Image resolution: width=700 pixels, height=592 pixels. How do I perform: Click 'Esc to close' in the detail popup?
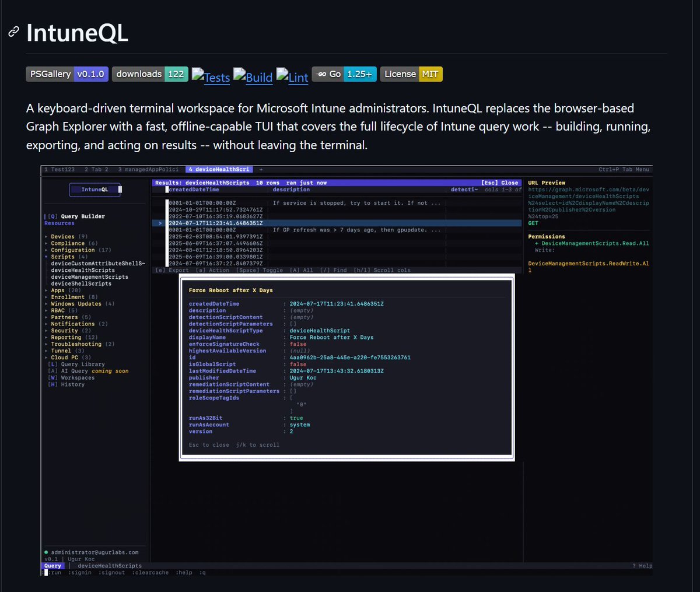point(209,445)
